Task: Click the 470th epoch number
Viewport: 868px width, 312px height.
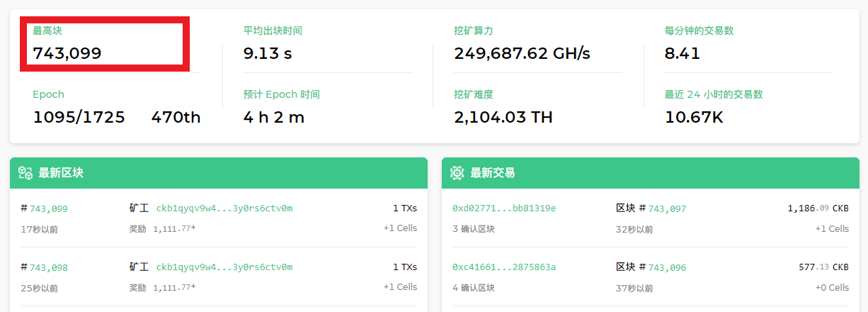Action: [x=176, y=117]
